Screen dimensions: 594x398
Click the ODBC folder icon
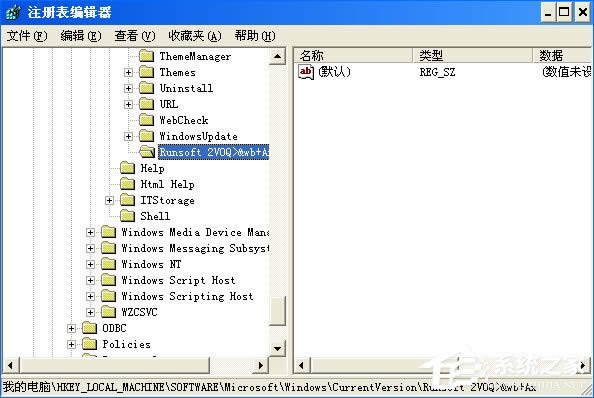click(x=89, y=328)
